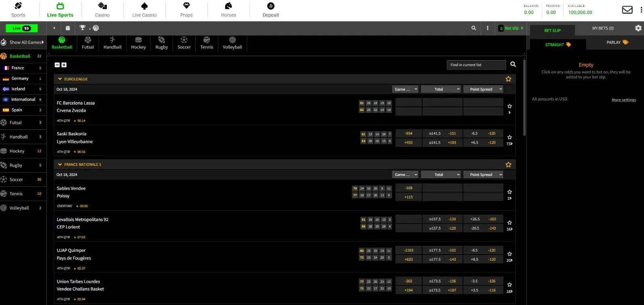Open the account kebab menu beside envelope
Image resolution: width=644 pixels, height=305 pixels.
tap(641, 10)
